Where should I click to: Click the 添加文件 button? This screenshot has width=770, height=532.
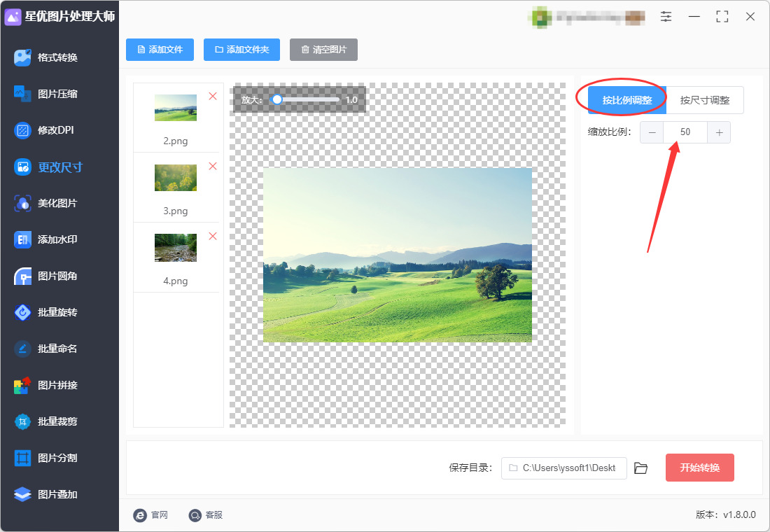pos(160,50)
